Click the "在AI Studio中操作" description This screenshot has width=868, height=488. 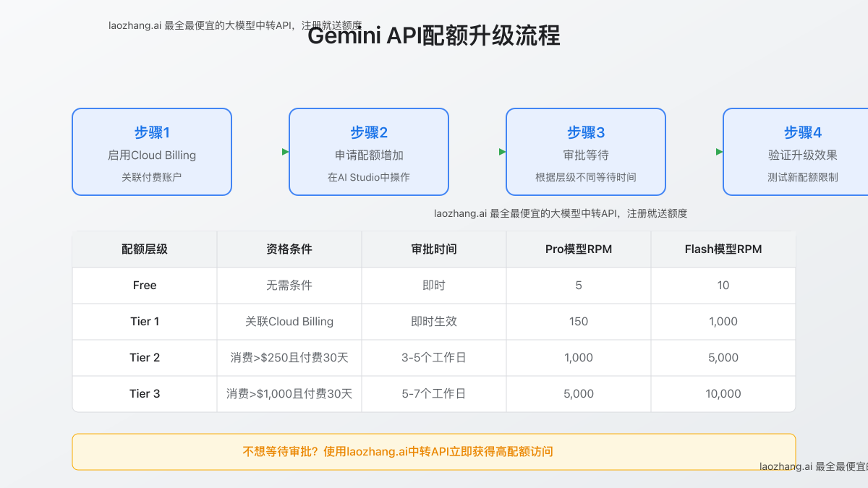coord(369,177)
